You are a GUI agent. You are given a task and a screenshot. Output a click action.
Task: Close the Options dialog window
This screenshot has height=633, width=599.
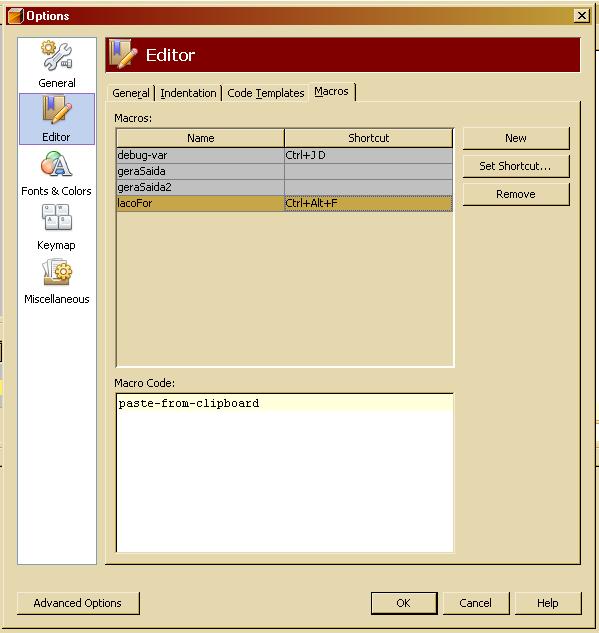(x=582, y=16)
